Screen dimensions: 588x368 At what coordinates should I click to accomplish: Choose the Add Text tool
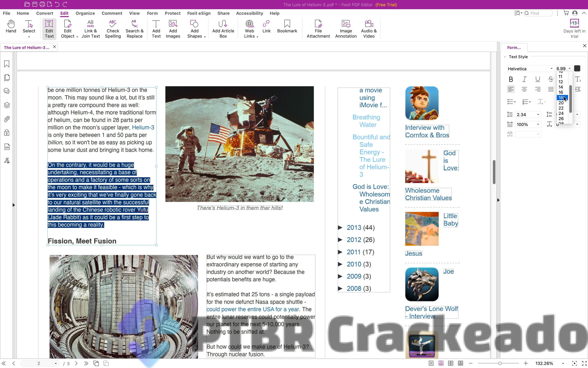point(156,29)
